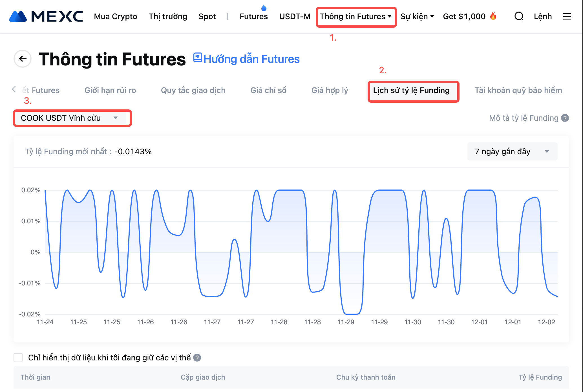
Task: Click the 11-29 low point on the chart
Action: pos(352,314)
